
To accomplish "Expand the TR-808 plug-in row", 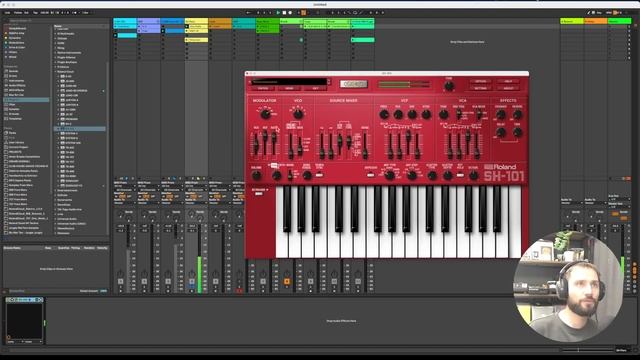I will (x=59, y=167).
